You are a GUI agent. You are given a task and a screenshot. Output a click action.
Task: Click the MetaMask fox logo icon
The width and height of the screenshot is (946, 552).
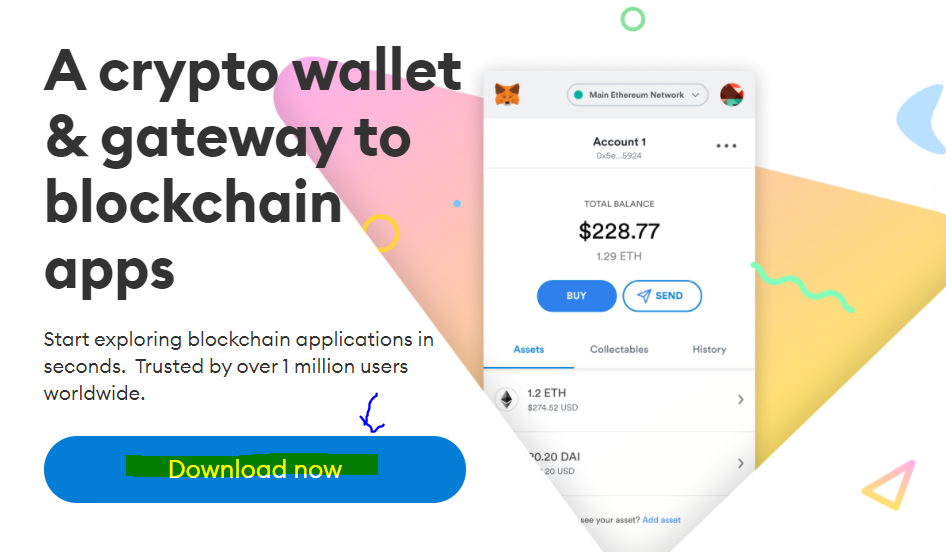coord(507,95)
